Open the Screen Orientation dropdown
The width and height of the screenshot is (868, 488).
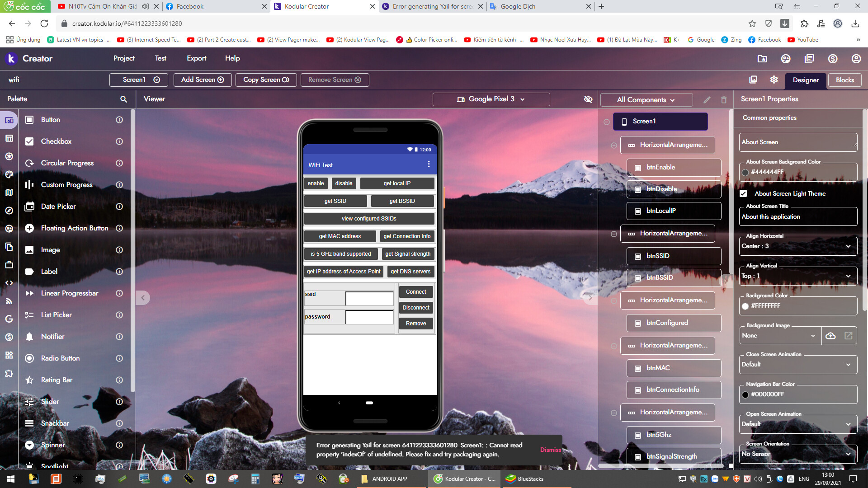pyautogui.click(x=798, y=454)
